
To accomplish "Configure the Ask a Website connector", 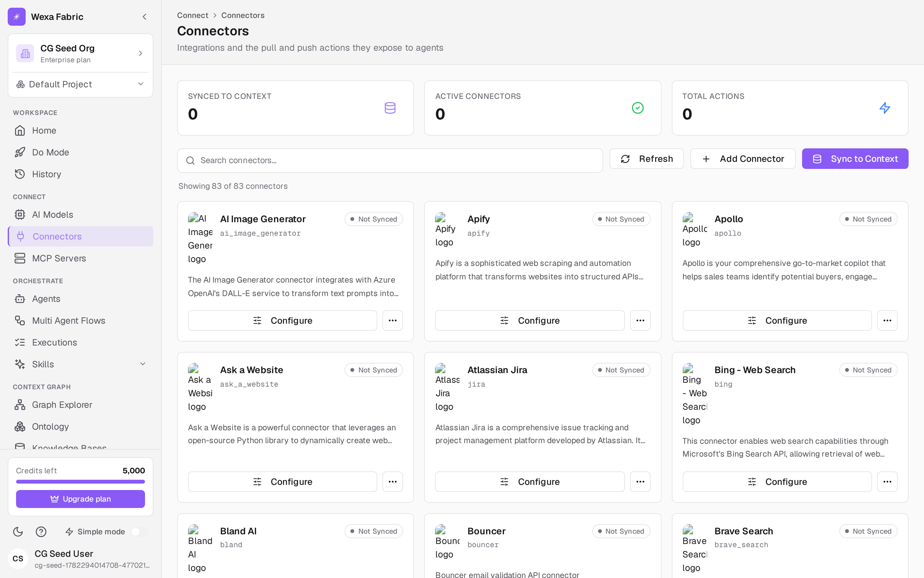I will click(x=283, y=482).
